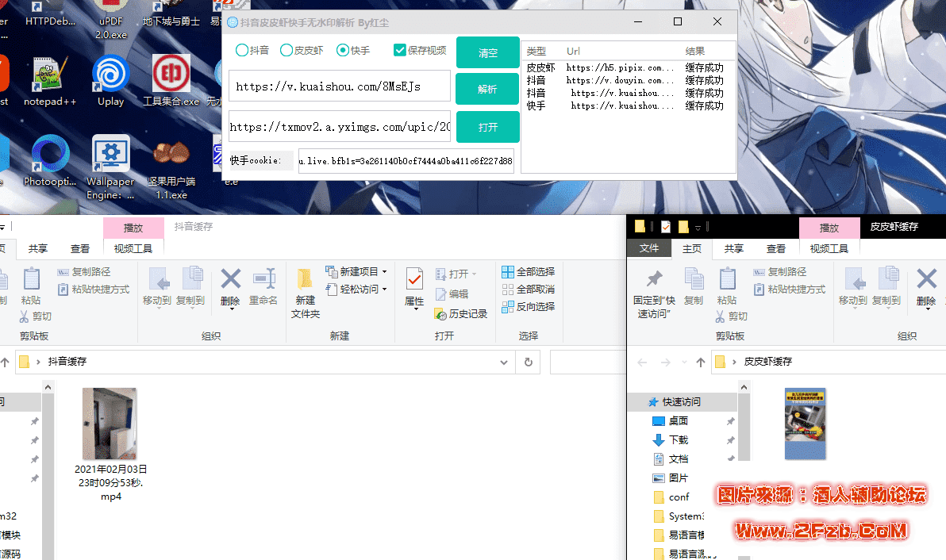The image size is (946, 560).
Task: Toggle the 保存视频 checkbox
Action: click(x=420, y=50)
